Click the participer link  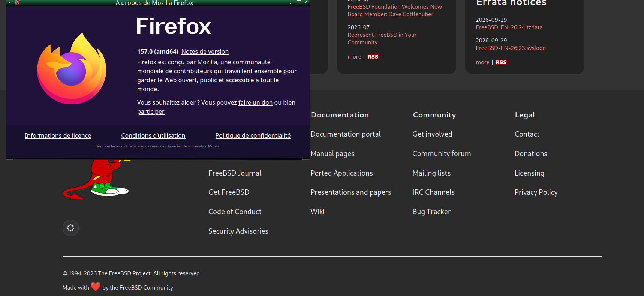point(151,111)
